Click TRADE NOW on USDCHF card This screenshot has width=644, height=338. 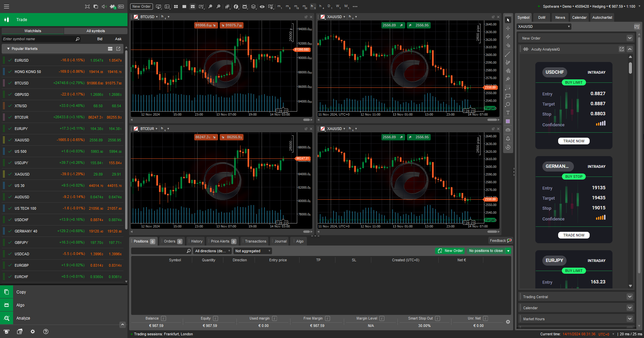pos(574,141)
